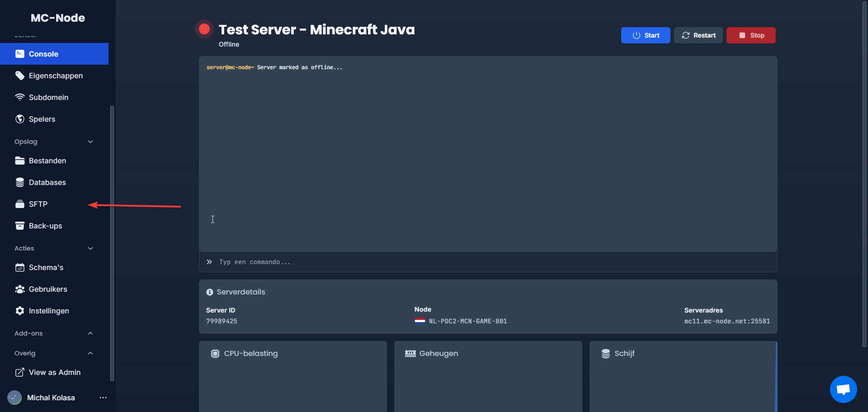Click the Subdomein wifi icon
This screenshot has width=868, height=412.
20,97
